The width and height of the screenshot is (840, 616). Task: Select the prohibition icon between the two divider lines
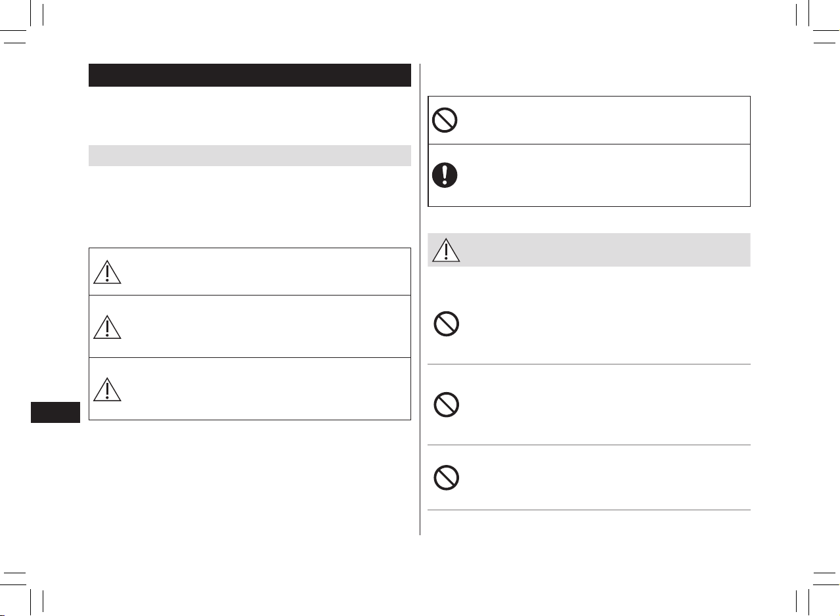[x=447, y=405]
